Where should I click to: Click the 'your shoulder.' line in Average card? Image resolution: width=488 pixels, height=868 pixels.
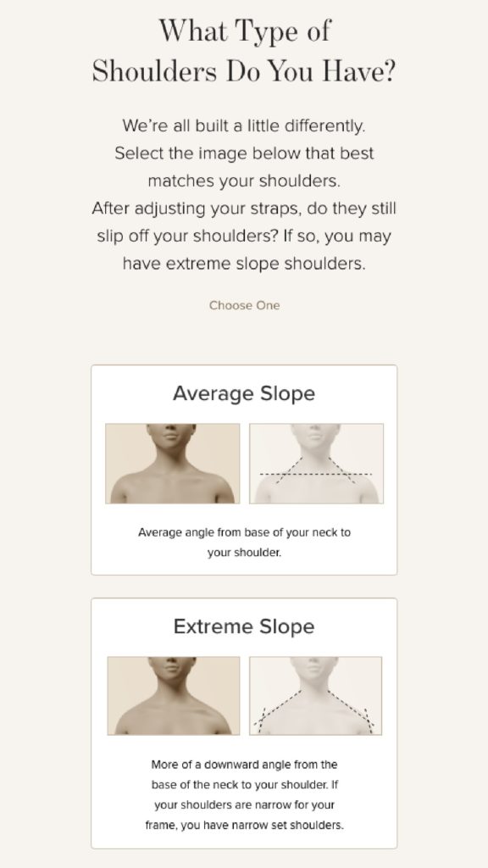pos(244,553)
